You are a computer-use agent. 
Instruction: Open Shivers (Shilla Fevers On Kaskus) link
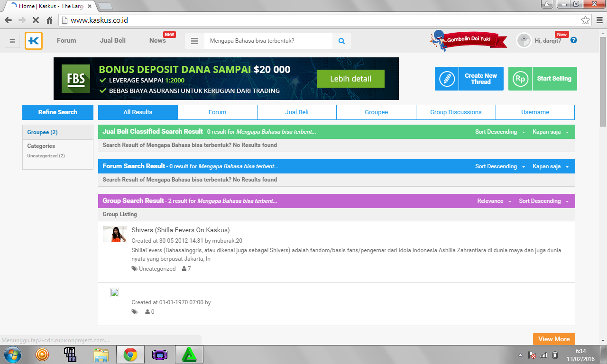pyautogui.click(x=181, y=230)
